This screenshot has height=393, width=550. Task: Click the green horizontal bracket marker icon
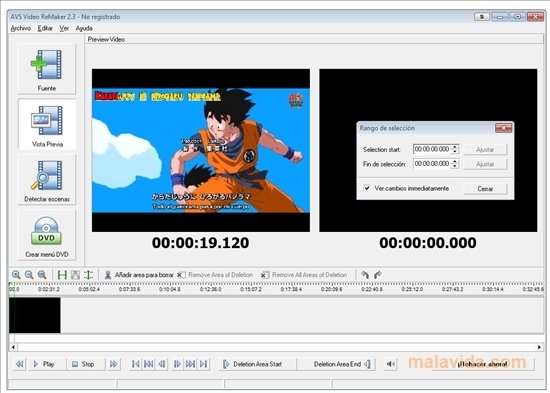(62, 275)
